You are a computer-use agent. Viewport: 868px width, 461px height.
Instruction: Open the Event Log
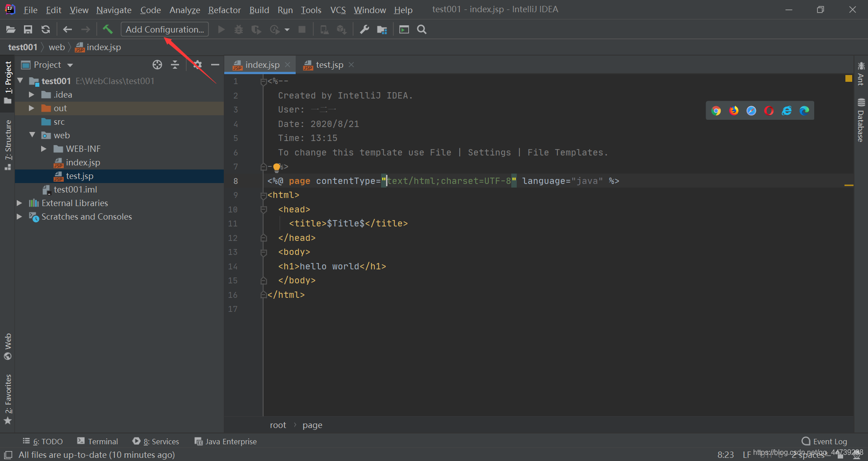[x=825, y=442]
